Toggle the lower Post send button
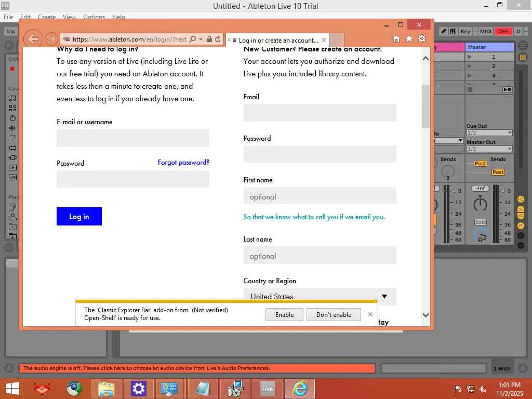Viewport: 532px width, 399px height. (498, 172)
